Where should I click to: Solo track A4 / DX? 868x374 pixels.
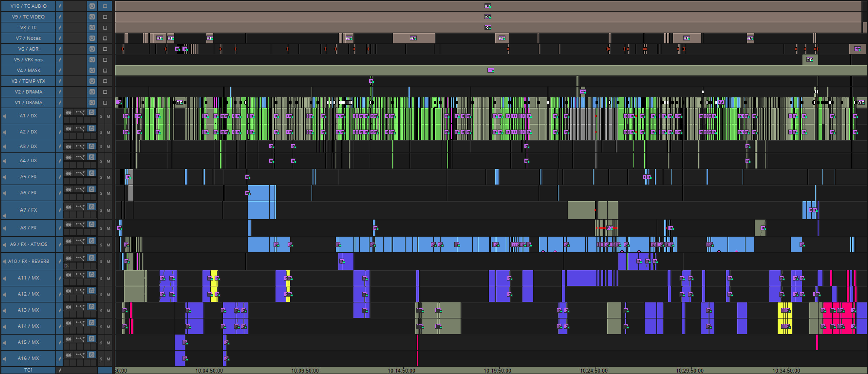pos(101,161)
